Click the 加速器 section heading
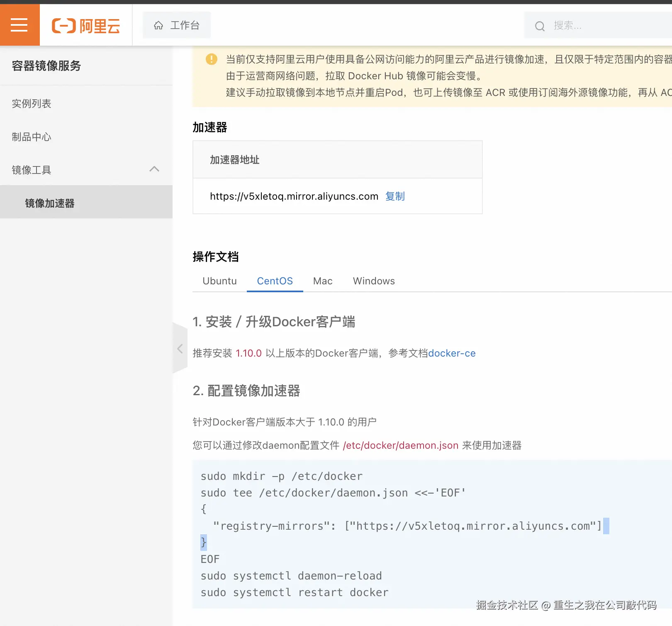 [x=210, y=127]
